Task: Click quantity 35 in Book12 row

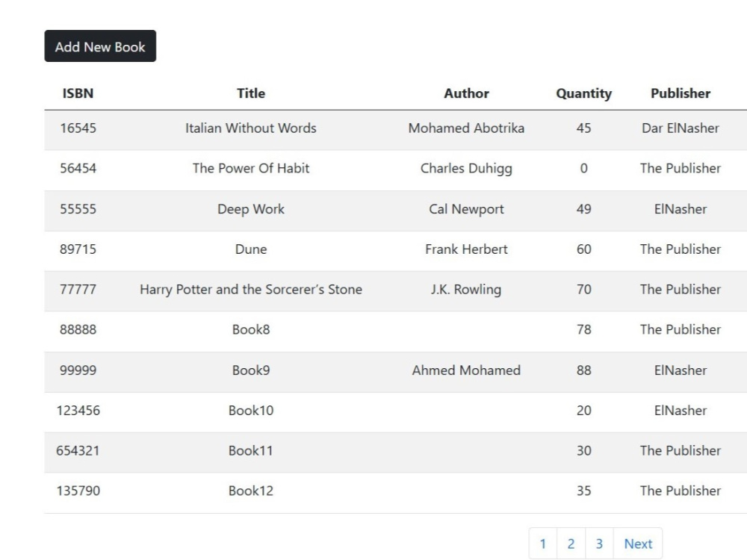Action: coord(583,491)
